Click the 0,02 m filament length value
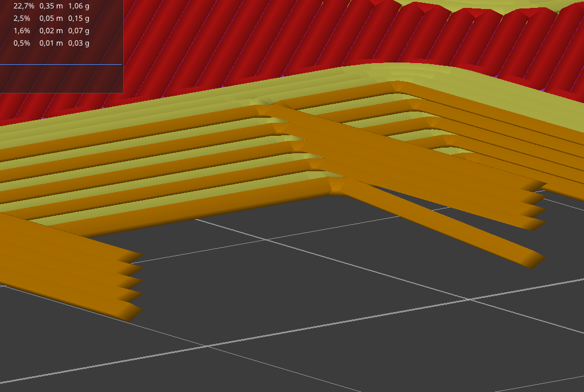584x392 pixels. point(51,30)
